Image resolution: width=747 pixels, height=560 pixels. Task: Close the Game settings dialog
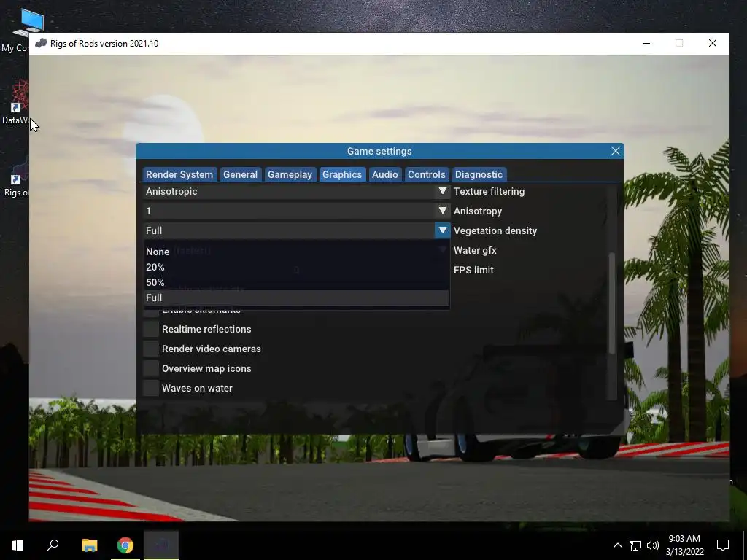(616, 151)
